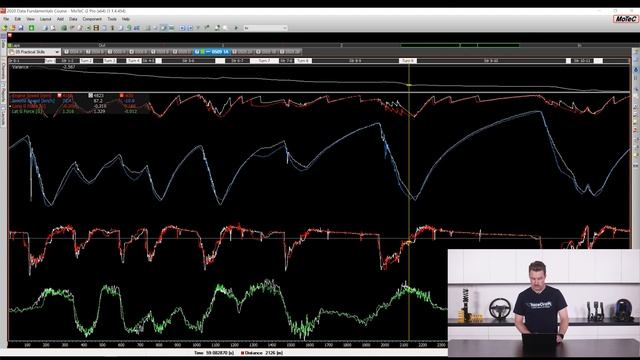Select the Str 5-6 straight section

tap(188, 61)
